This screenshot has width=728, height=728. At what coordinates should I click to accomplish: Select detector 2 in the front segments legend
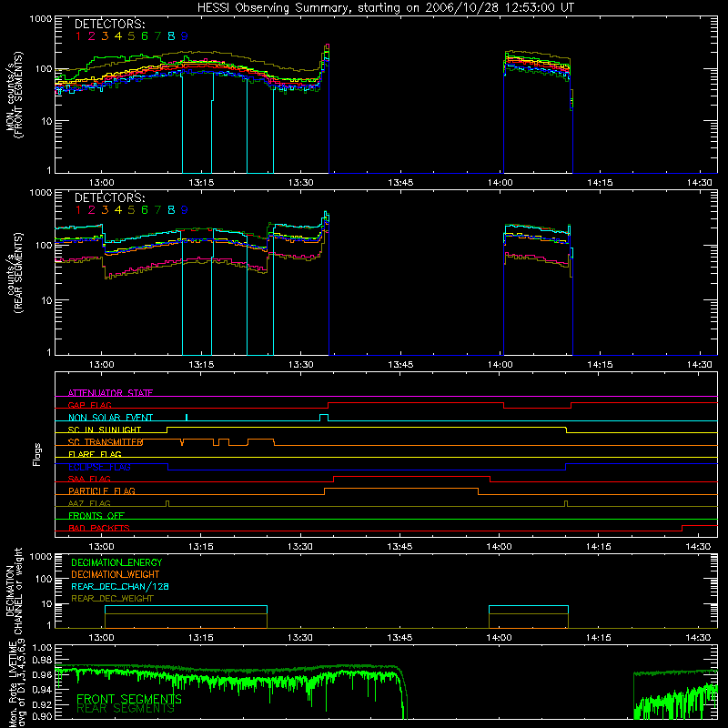(92, 36)
